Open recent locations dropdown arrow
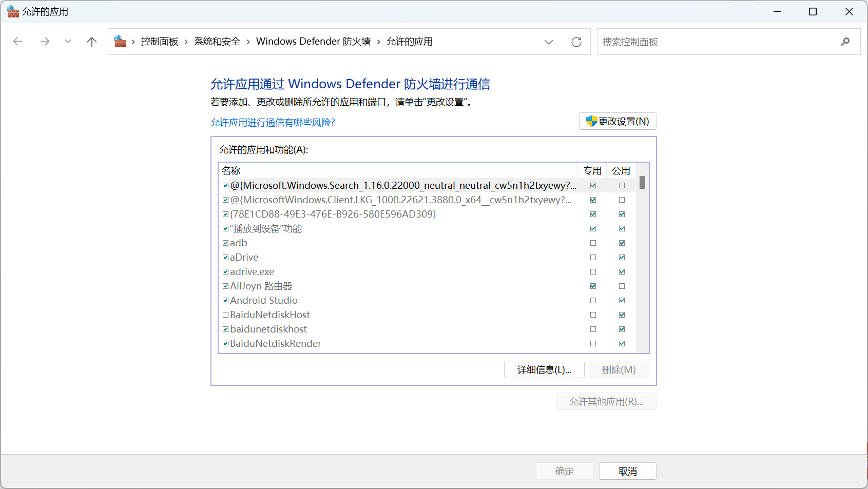The image size is (868, 489). click(68, 42)
